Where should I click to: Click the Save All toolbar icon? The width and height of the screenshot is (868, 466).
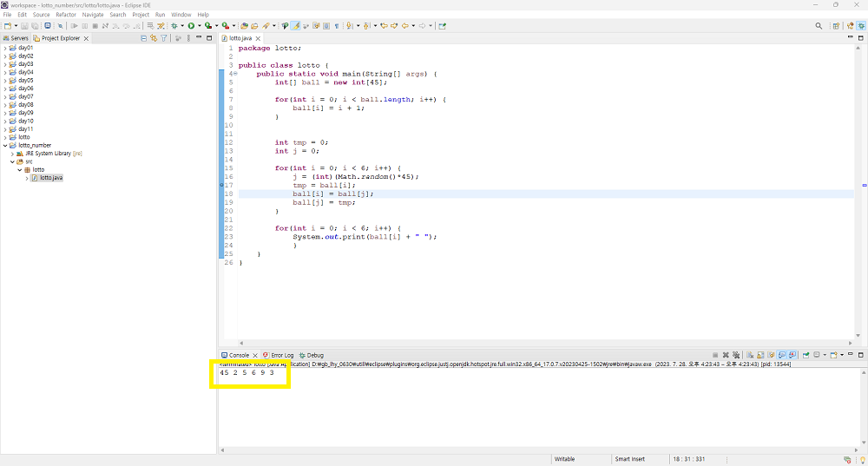click(35, 25)
